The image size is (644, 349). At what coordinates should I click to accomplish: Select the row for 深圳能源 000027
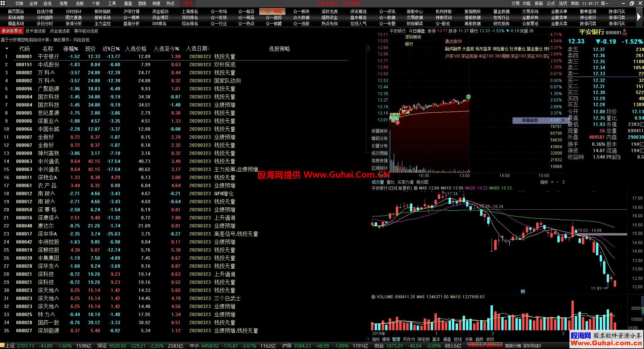175,331
